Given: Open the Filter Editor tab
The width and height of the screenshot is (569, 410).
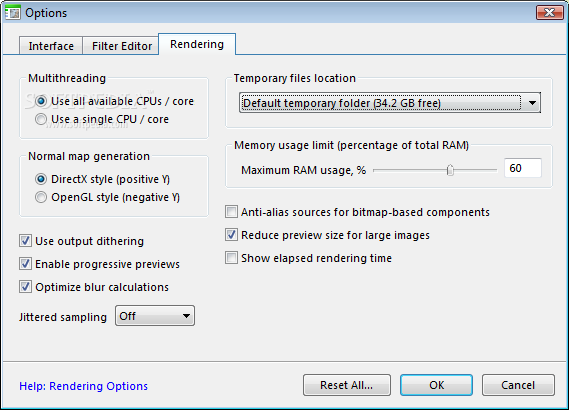Looking at the screenshot, I should tap(122, 46).
